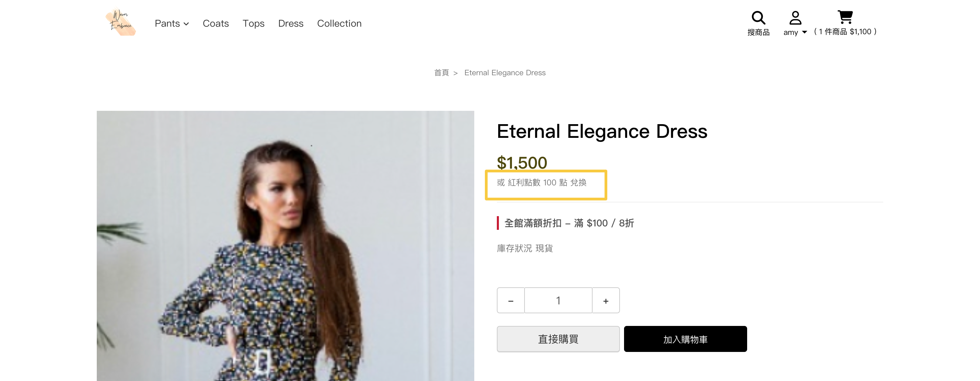Click the cart summary text showing $1,100
Viewport: 980px width, 381px height.
[845, 32]
